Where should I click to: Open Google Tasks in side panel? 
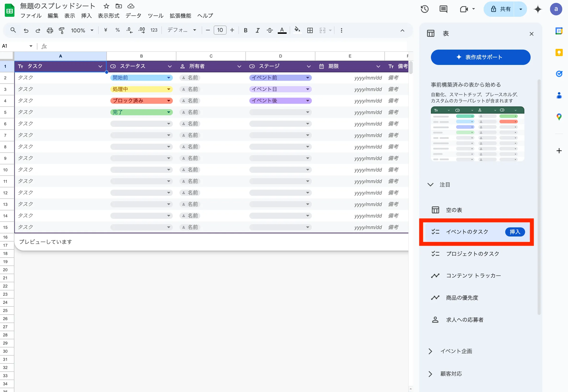559,74
